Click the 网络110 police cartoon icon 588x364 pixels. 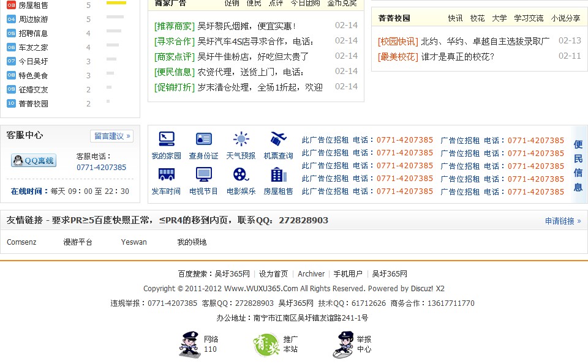189,344
